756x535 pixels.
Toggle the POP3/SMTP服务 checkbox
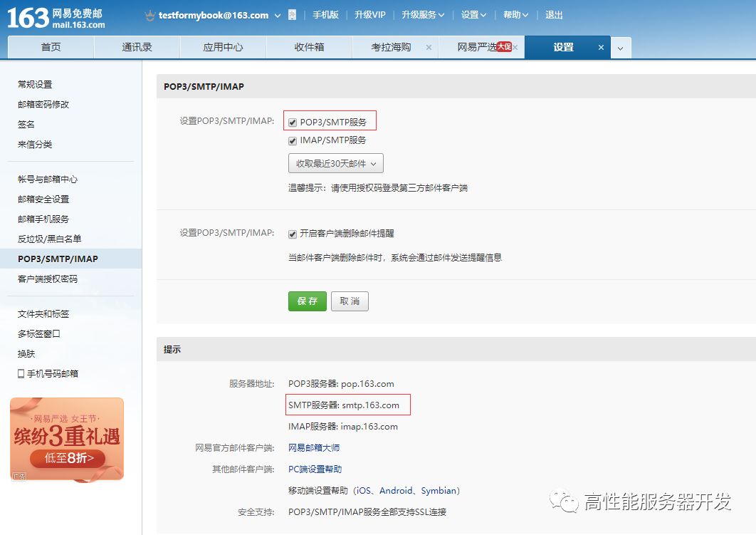tap(292, 123)
